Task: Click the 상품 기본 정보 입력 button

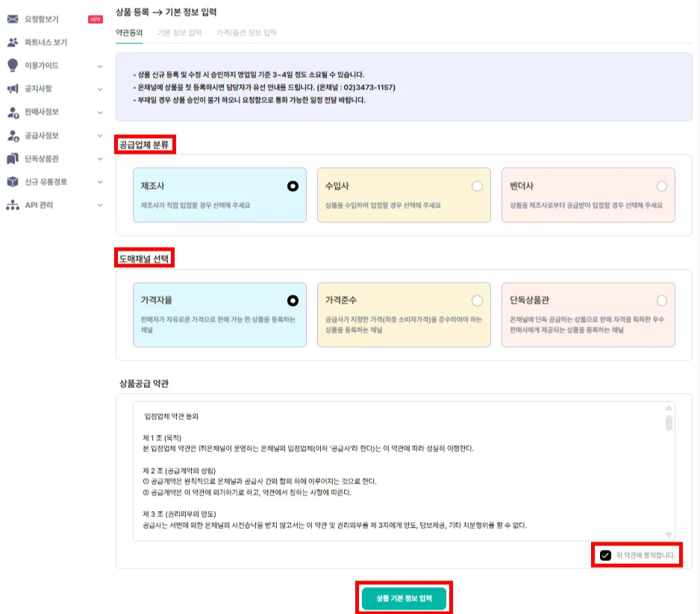Action: click(x=404, y=598)
